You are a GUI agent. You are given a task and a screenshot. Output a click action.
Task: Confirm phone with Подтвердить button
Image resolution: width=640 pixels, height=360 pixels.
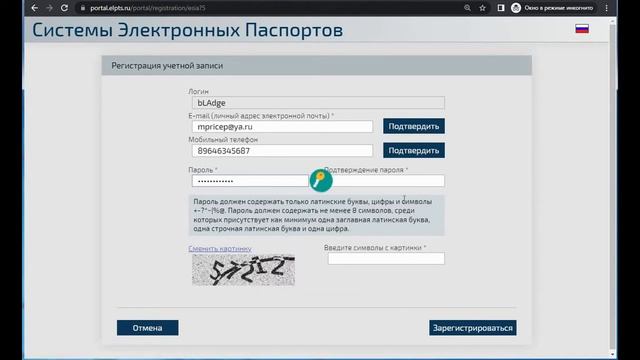tap(414, 151)
